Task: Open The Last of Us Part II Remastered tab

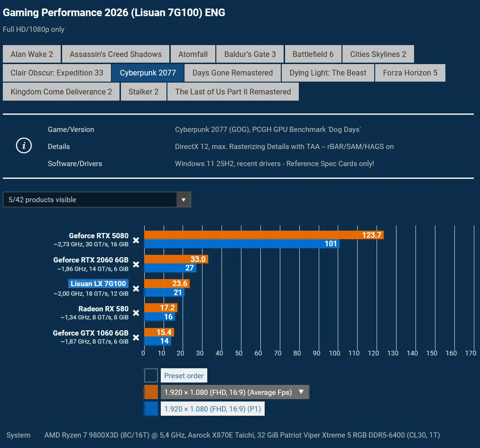Action: coord(233,92)
